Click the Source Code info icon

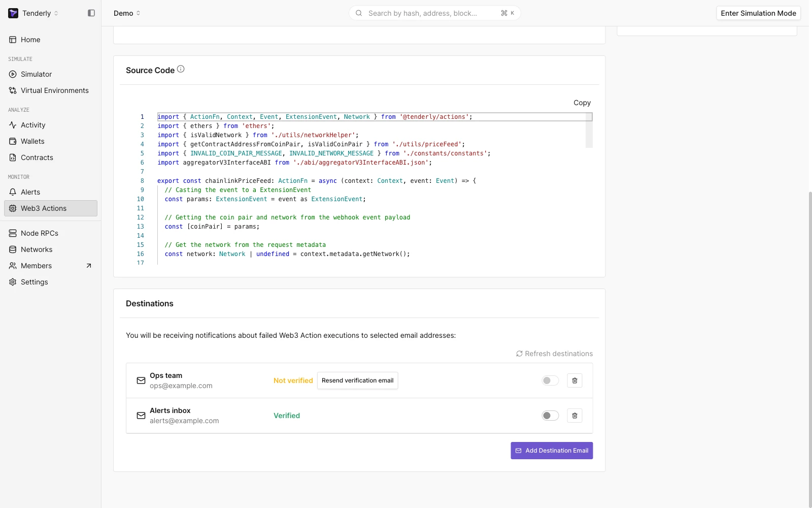pyautogui.click(x=181, y=69)
